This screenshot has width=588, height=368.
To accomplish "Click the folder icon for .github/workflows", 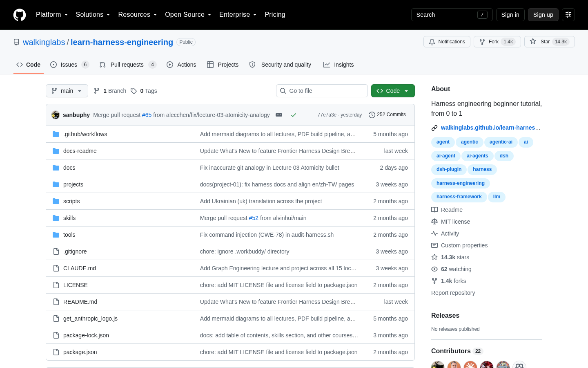I will pyautogui.click(x=56, y=134).
